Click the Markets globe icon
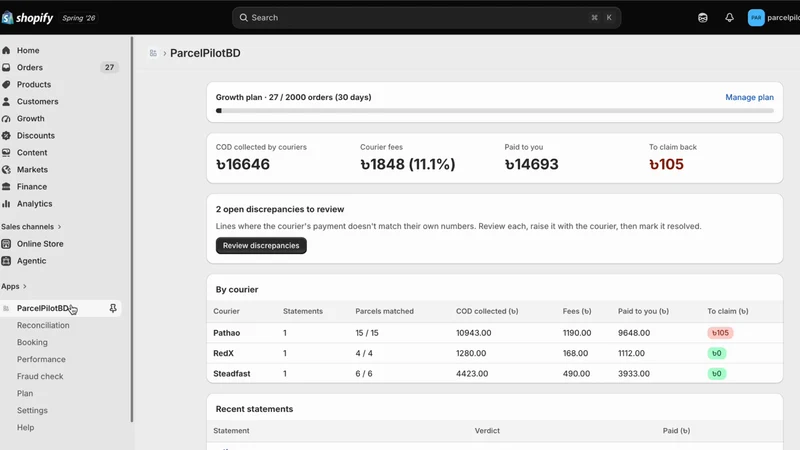Image resolution: width=800 pixels, height=450 pixels. click(6, 169)
